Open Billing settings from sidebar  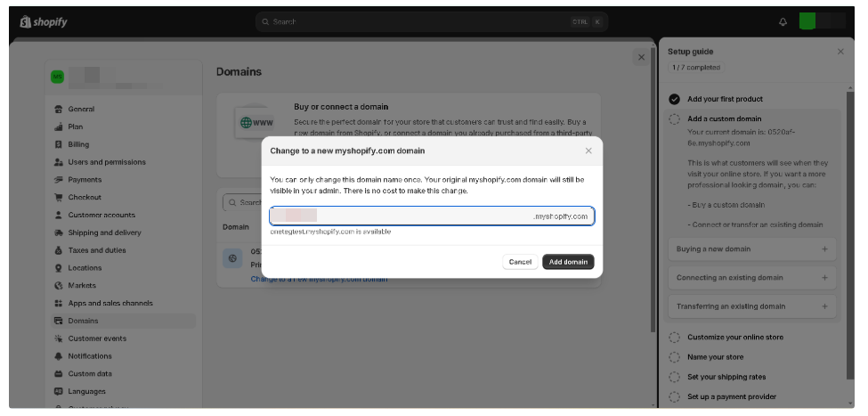(78, 144)
